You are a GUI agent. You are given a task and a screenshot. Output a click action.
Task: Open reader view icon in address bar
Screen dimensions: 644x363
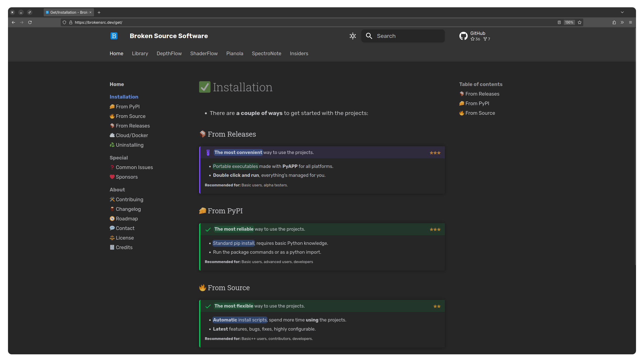coord(559,23)
